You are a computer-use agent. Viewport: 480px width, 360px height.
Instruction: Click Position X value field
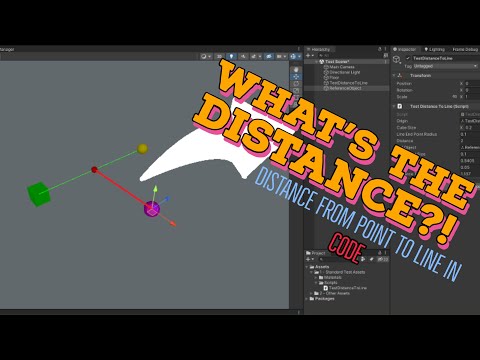click(472, 84)
